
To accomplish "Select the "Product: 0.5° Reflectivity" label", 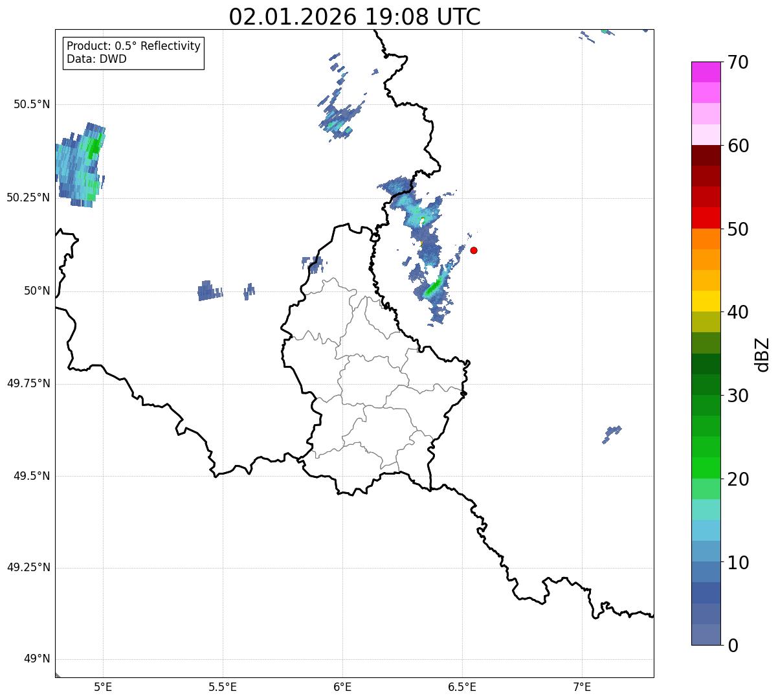I will (x=134, y=47).
